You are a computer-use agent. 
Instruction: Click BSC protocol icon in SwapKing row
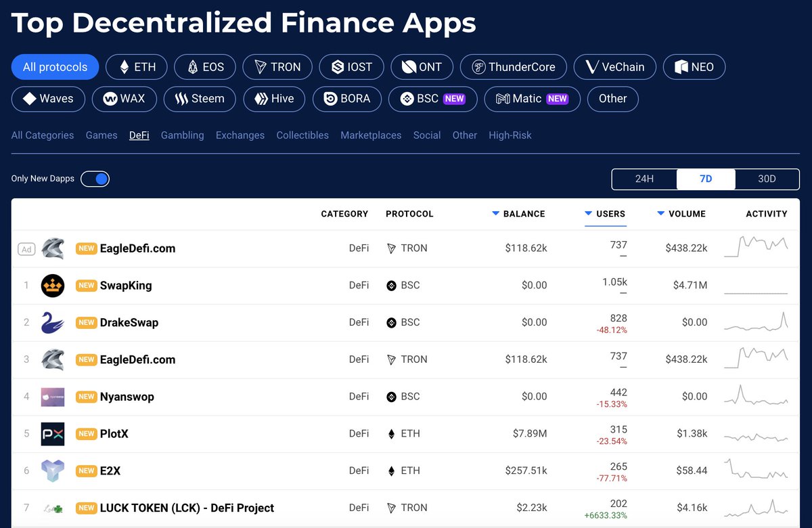click(x=391, y=286)
